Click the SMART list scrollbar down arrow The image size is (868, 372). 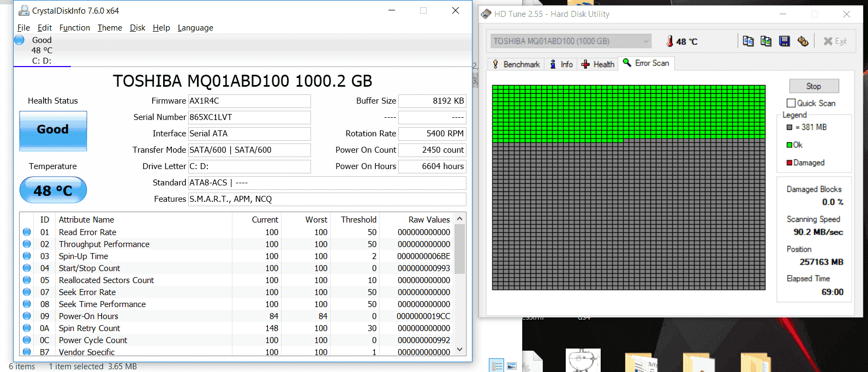[x=459, y=349]
